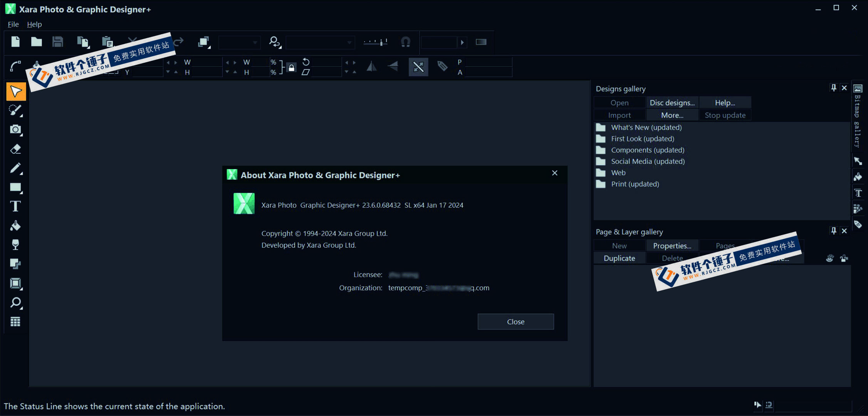Open the Fill gallery icon in right sidebar
This screenshot has height=416, width=868.
click(858, 177)
